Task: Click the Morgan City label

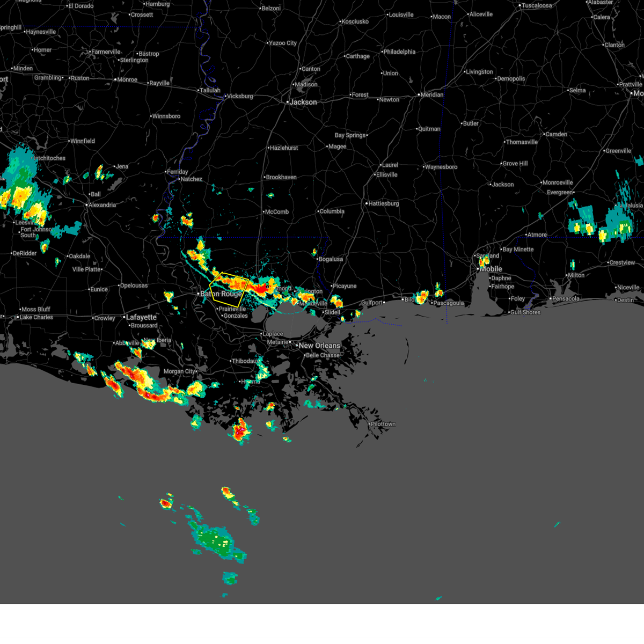Action: (x=179, y=371)
